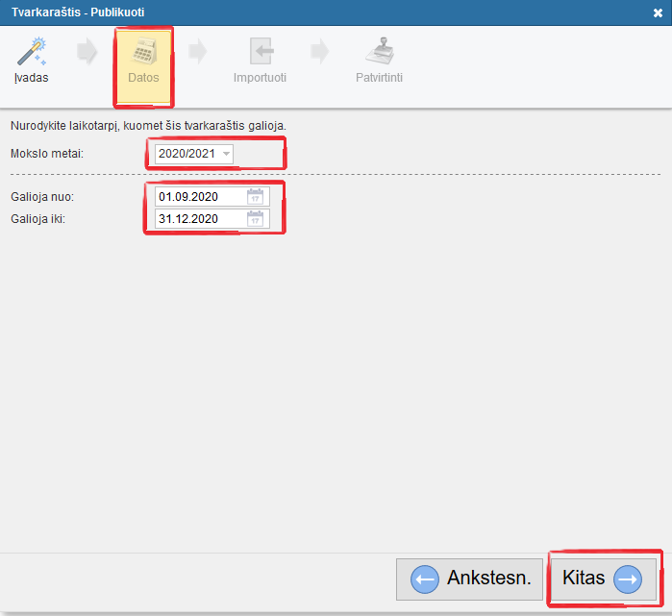672x616 pixels.
Task: Click the Mokslo metai label
Action: click(x=47, y=154)
